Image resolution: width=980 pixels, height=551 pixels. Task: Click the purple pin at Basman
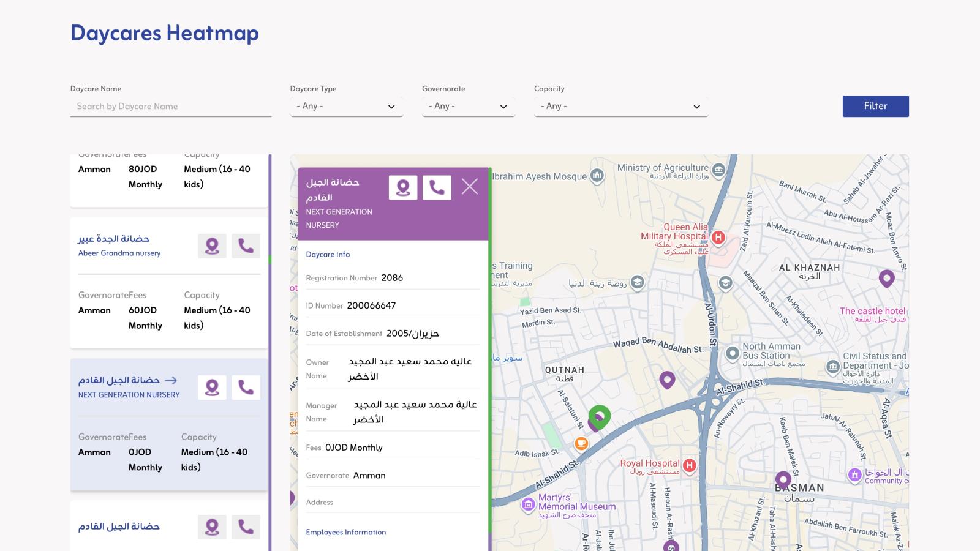(x=783, y=480)
